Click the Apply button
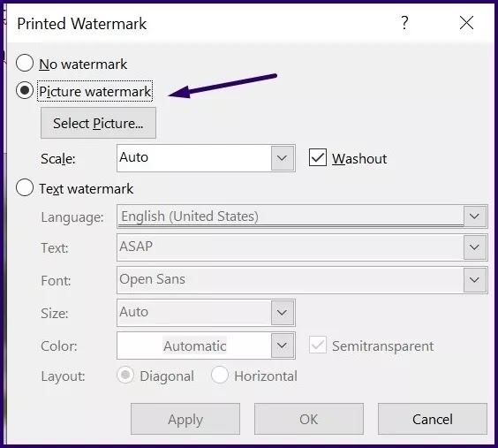 point(185,419)
